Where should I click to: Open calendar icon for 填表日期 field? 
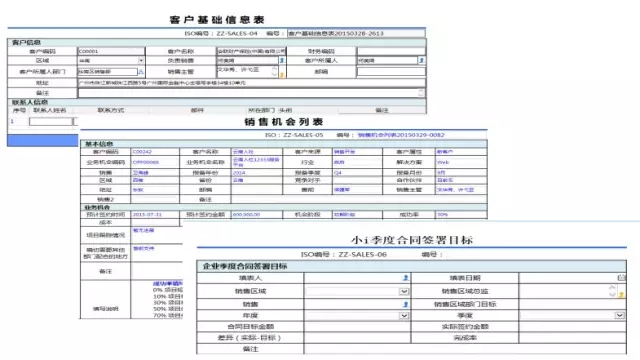(x=621, y=278)
